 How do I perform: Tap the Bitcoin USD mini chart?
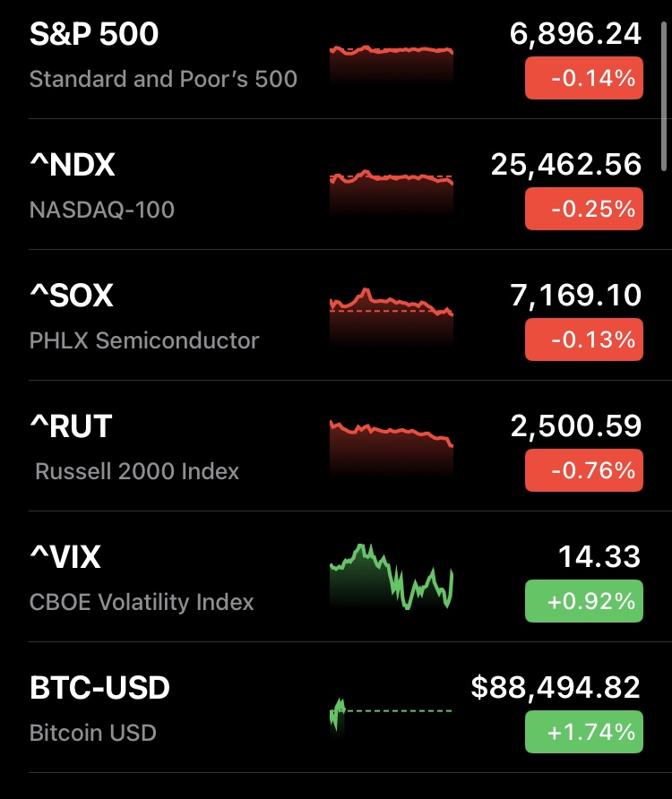[x=392, y=712]
